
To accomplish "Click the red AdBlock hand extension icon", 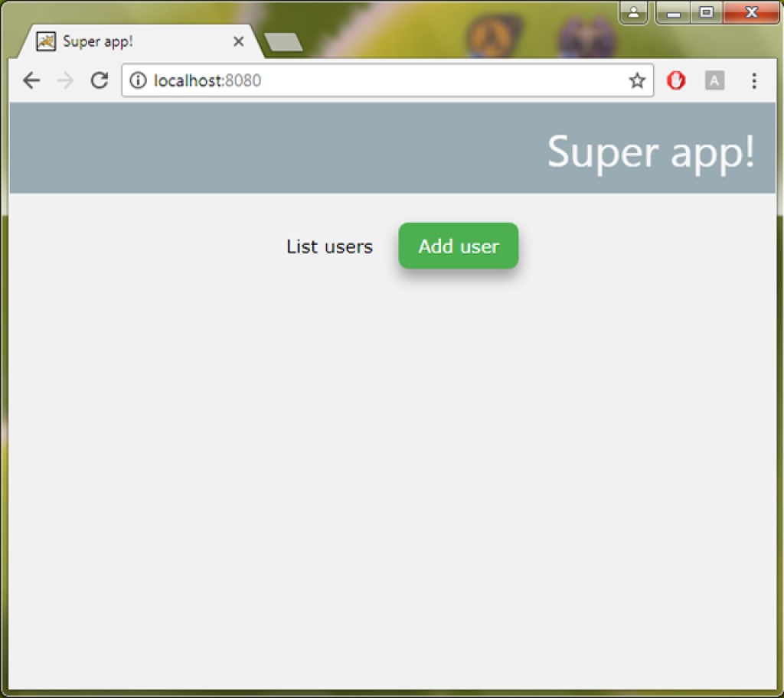I will [x=676, y=80].
